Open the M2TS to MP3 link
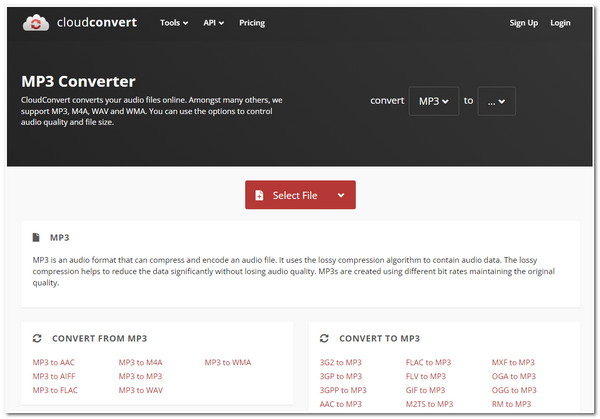The width and height of the screenshot is (600, 419). tap(429, 404)
